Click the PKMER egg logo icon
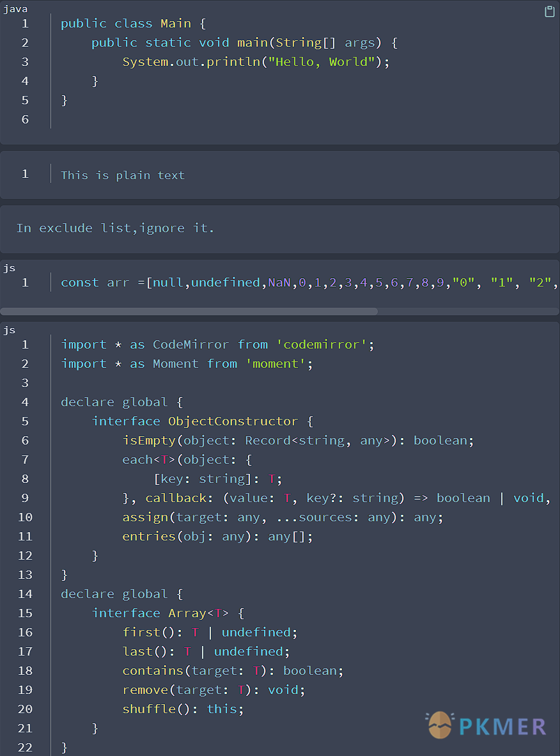The image size is (560, 756). [x=440, y=726]
